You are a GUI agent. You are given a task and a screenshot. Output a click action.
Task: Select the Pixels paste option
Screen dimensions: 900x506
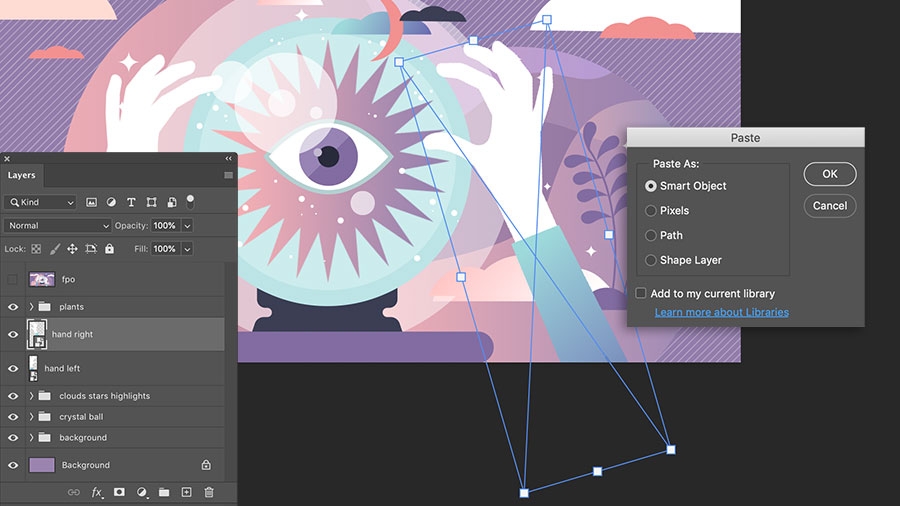point(650,211)
